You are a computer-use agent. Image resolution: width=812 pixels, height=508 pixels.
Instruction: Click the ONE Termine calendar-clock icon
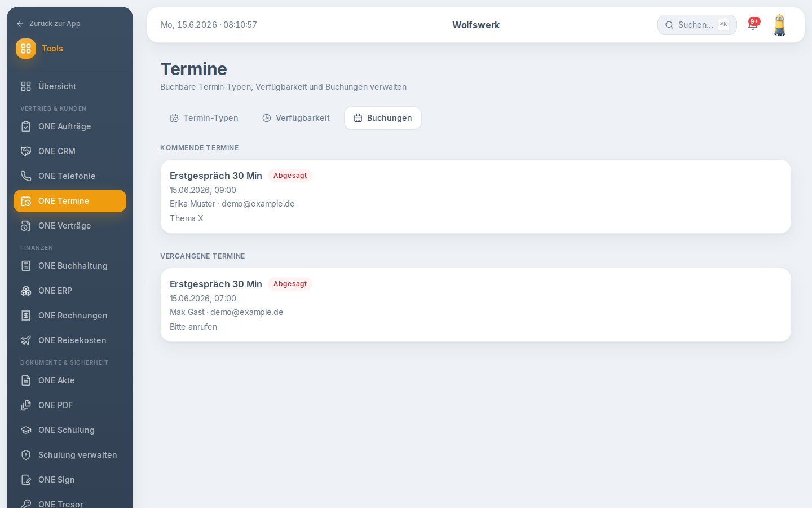click(26, 201)
